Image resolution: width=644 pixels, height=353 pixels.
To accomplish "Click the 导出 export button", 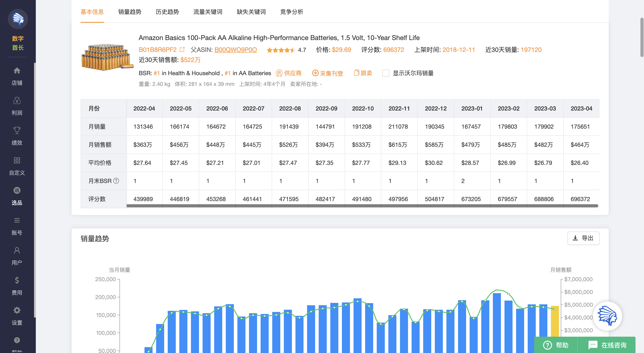I will tap(583, 238).
